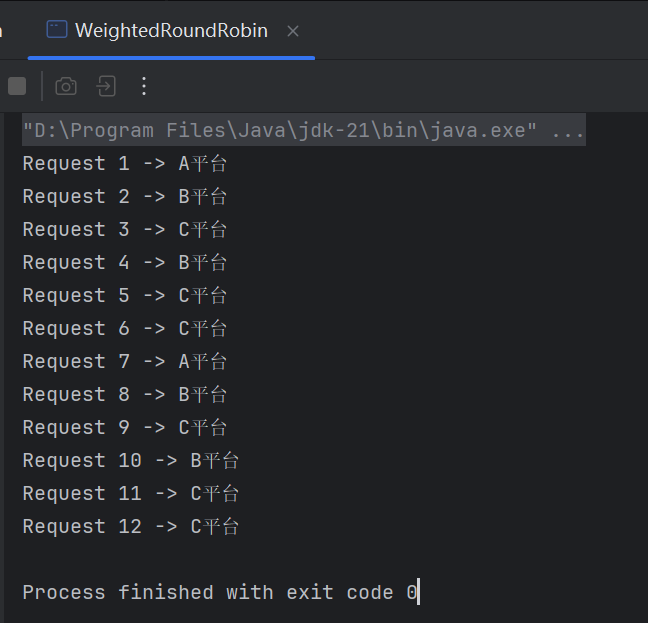
Task: Place cursor on the "Request 11" line
Action: [130, 494]
